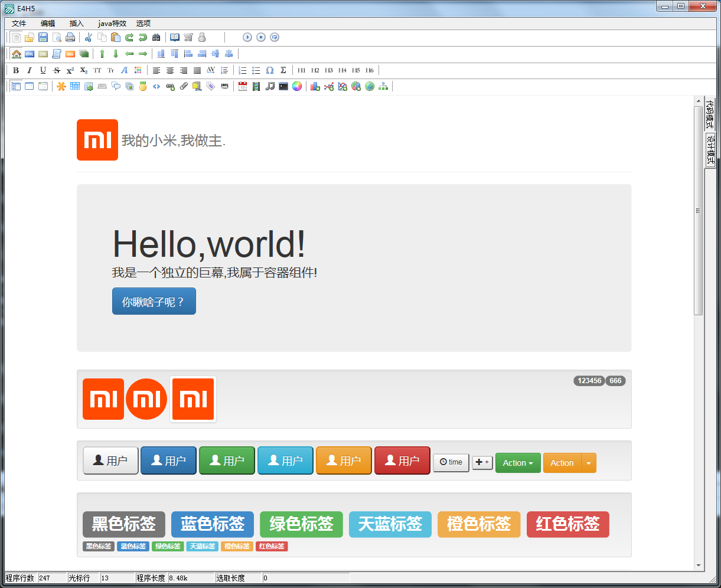
Task: Align text right
Action: pos(184,70)
